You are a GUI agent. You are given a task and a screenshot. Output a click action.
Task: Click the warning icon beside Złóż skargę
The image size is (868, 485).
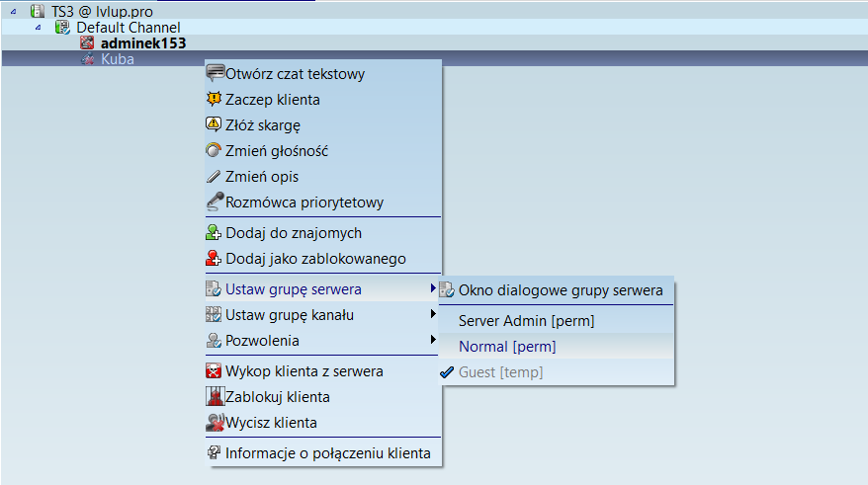tap(214, 124)
